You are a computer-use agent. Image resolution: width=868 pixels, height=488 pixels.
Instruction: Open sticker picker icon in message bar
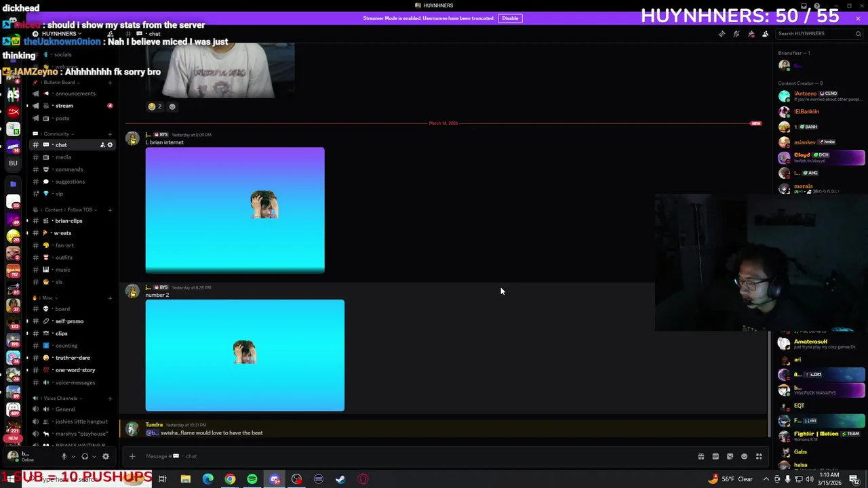730,457
